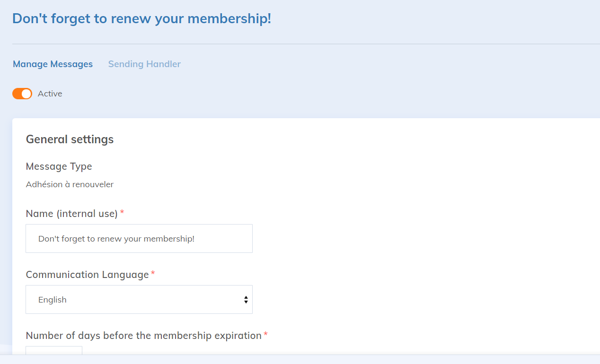Focus the Name (internal use) text field
Screen dimensions: 600x364
point(139,239)
